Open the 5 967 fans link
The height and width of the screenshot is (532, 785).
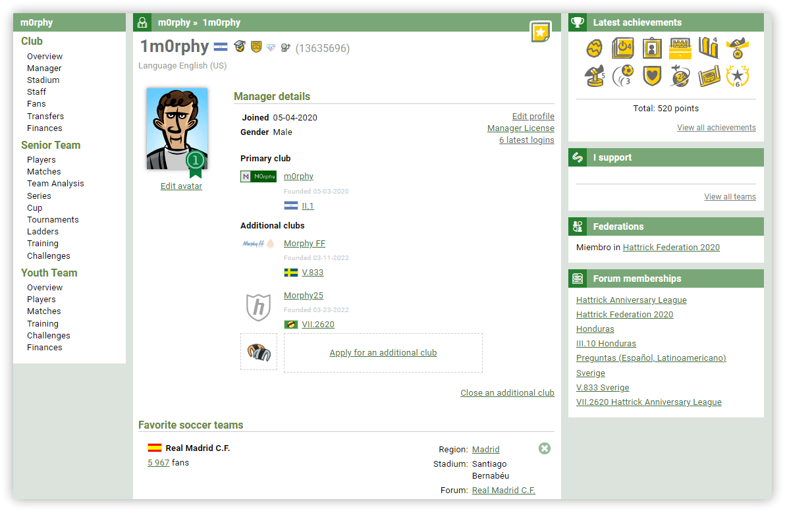(158, 462)
